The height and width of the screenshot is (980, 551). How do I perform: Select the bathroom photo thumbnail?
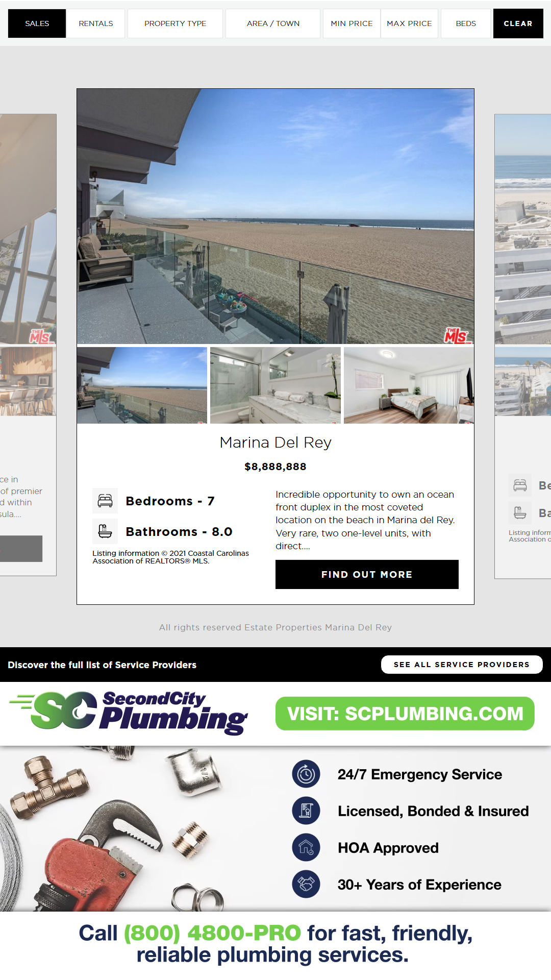pos(275,385)
